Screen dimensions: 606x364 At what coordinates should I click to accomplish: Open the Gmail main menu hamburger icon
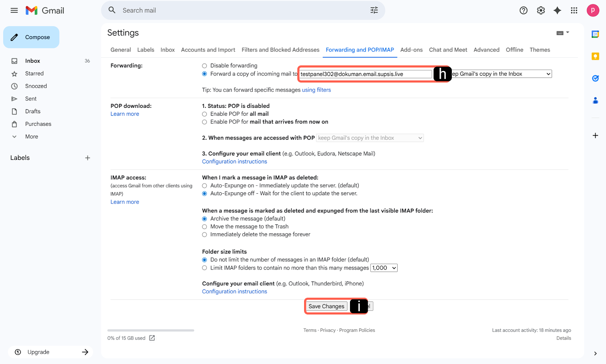click(x=14, y=11)
